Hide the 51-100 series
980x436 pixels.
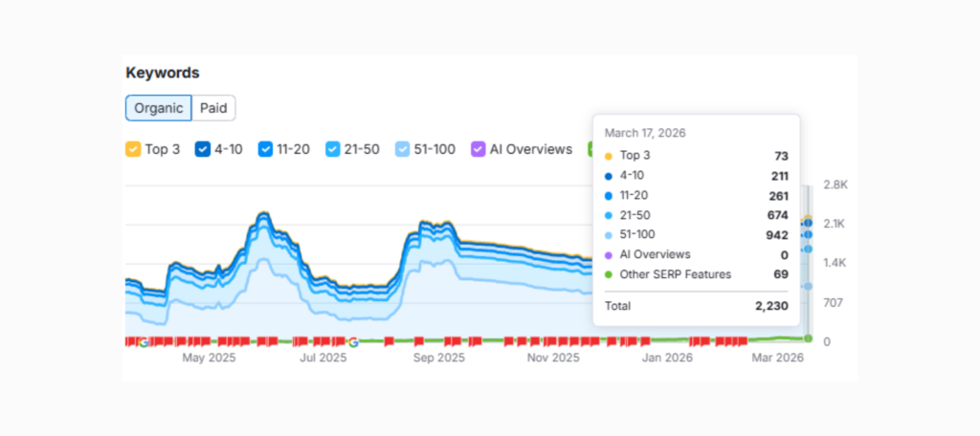coord(402,149)
